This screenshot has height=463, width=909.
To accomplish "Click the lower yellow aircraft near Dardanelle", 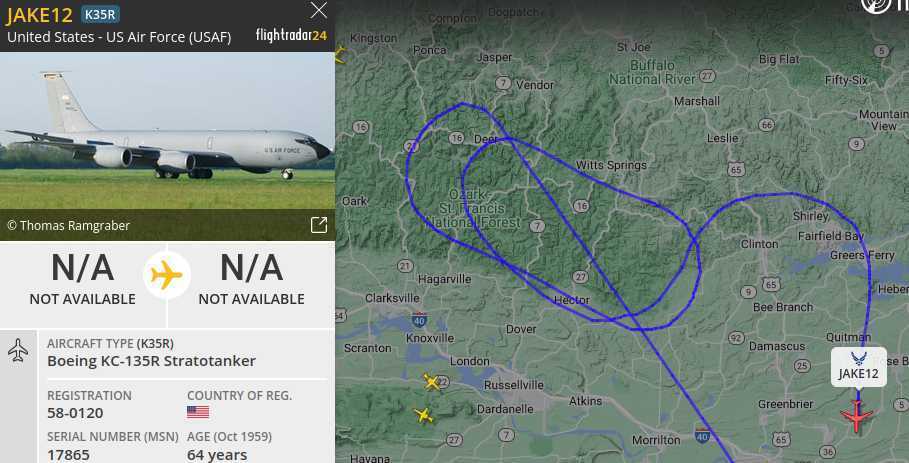I will [x=424, y=415].
